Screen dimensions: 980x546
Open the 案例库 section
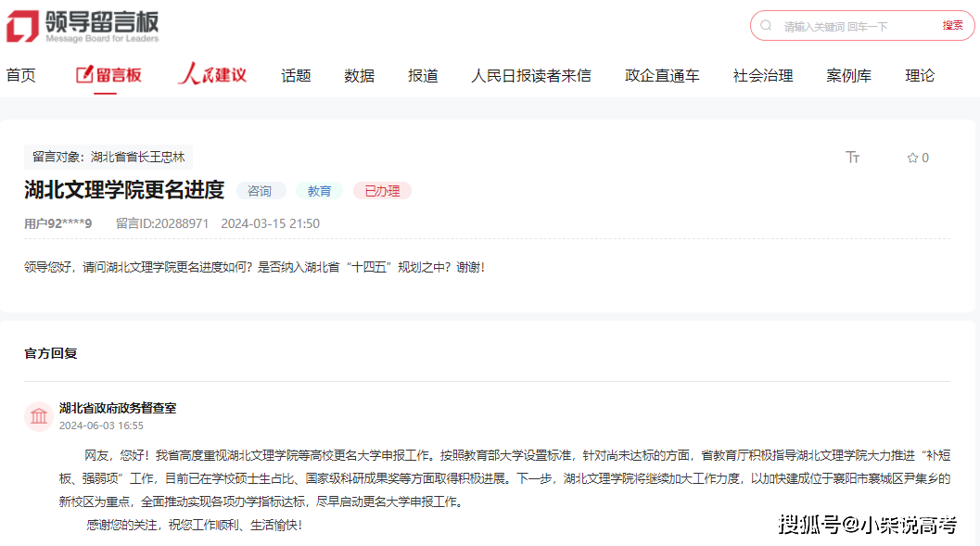tap(849, 76)
